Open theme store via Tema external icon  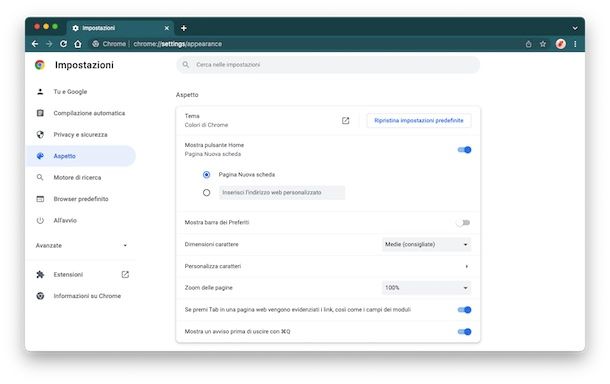point(345,121)
